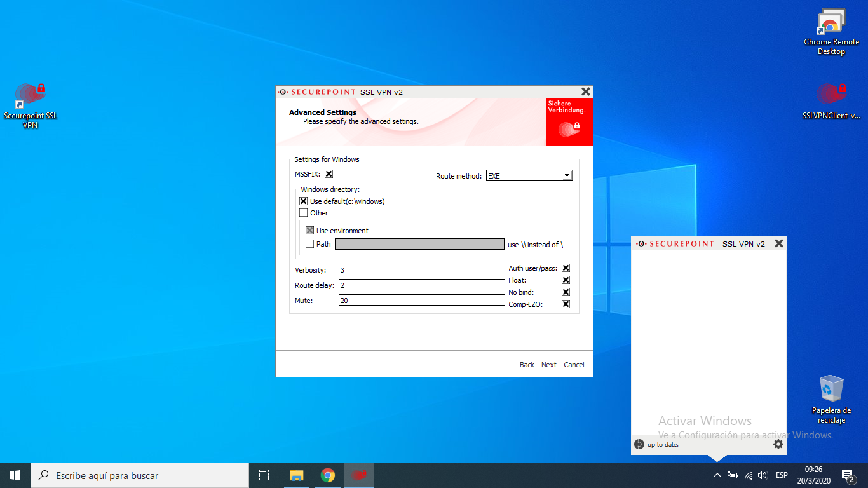Screen dimensions: 868x488
Task: Enable the Other directory checkbox
Action: click(303, 213)
